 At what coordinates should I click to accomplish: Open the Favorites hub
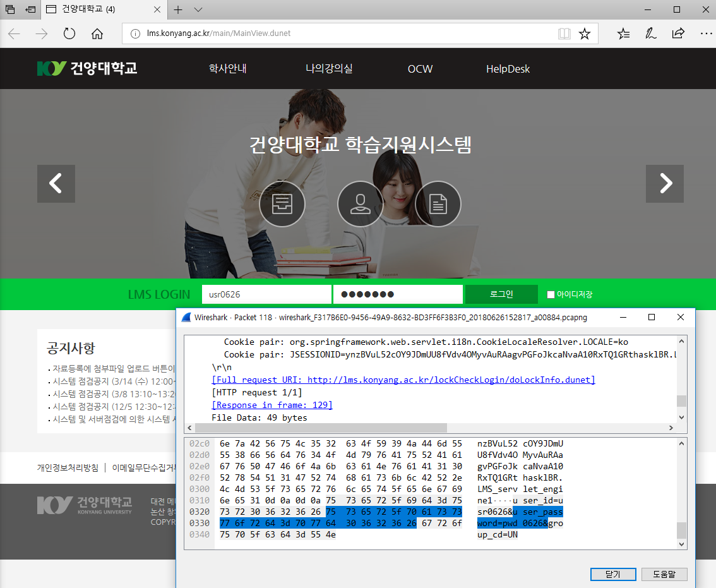[623, 33]
